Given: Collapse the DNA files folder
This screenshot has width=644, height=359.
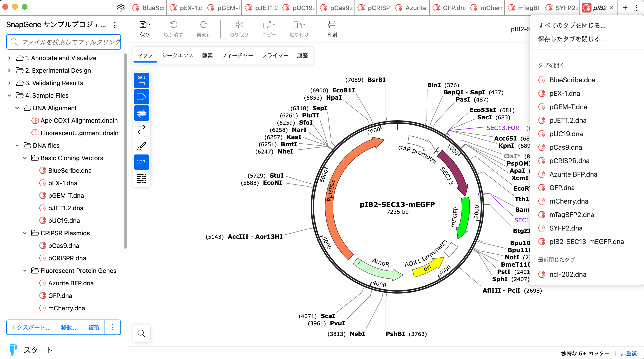Looking at the screenshot, I should [x=17, y=145].
